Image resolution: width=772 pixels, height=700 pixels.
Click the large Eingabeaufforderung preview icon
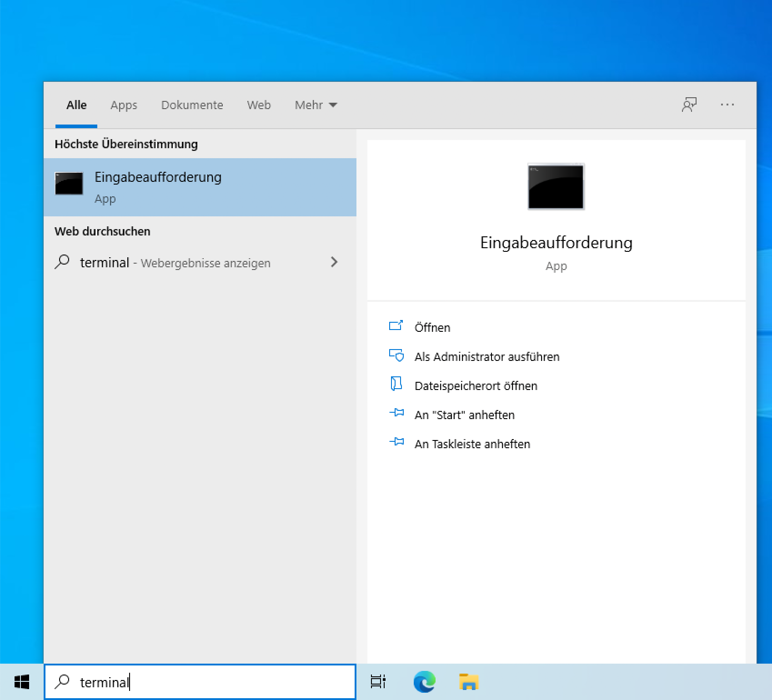[556, 186]
